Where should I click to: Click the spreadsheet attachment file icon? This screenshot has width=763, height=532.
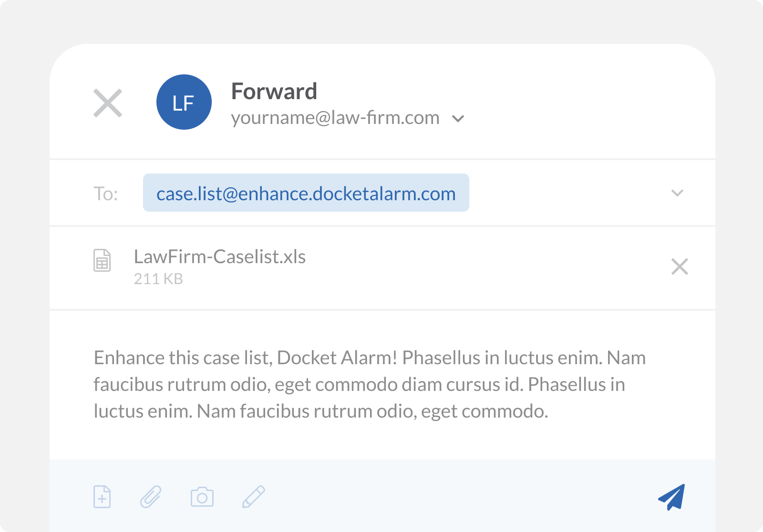102,260
